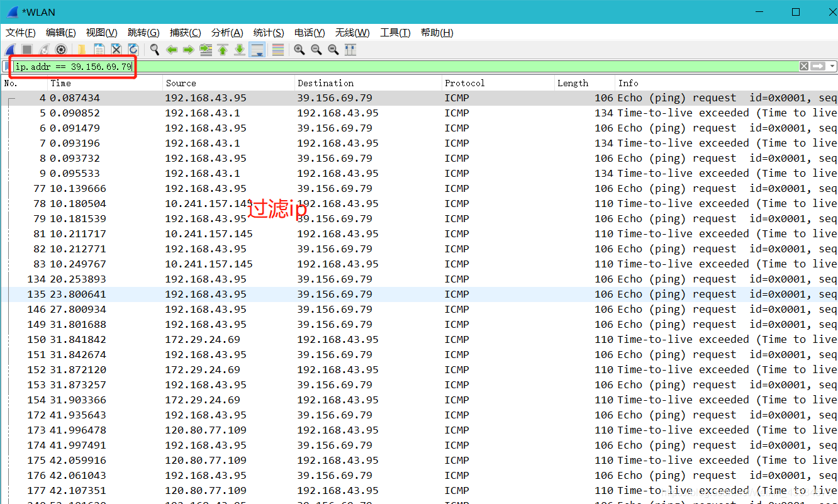Open the 视图(V) menu

102,33
